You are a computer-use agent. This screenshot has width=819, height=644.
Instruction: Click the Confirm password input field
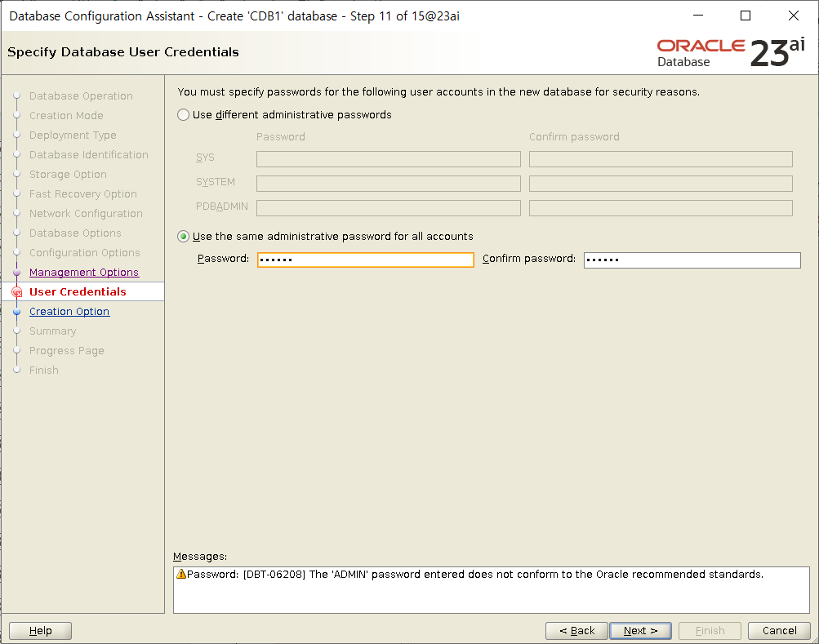[692, 260]
